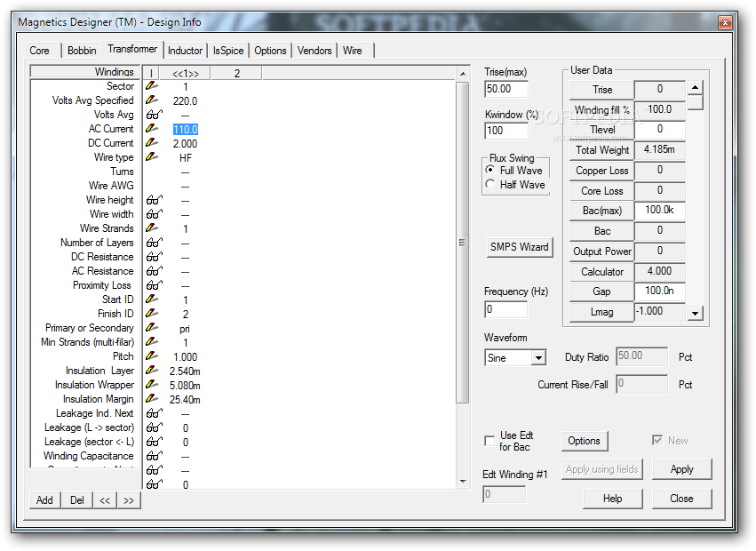Click the Total Weight user data button
756x551 pixels.
pyautogui.click(x=601, y=150)
